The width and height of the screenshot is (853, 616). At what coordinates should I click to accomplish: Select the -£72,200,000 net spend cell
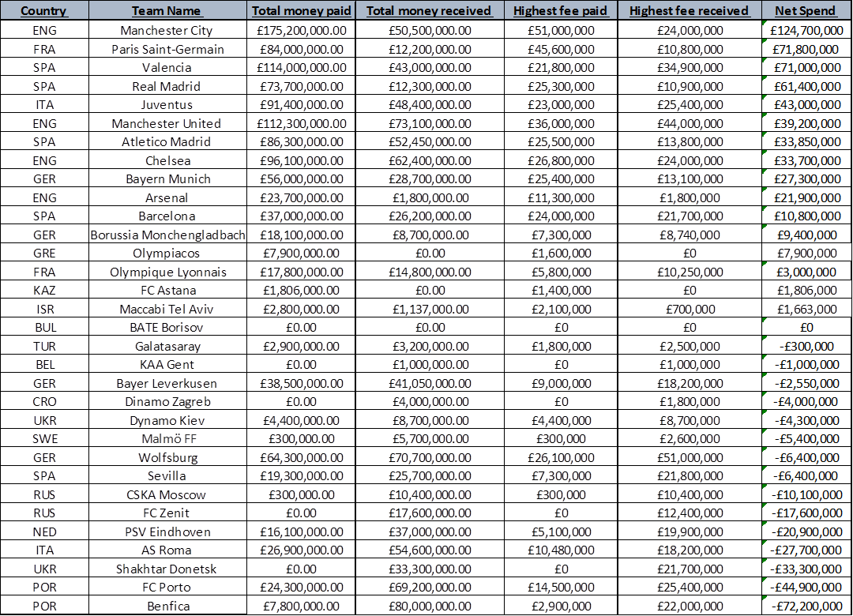point(806,606)
